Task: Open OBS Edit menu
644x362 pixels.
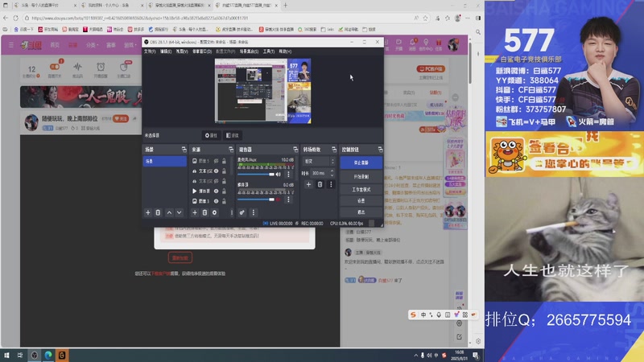Action: 166,51
